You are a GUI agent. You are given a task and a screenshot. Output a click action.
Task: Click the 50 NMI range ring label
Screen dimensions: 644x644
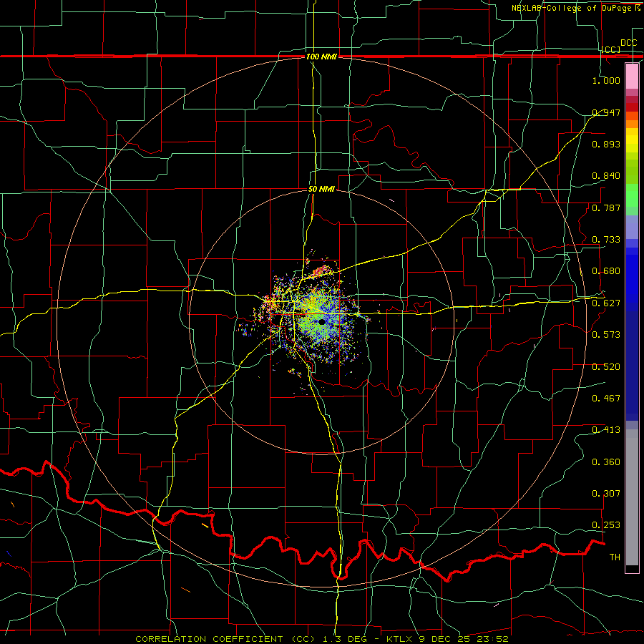[321, 190]
